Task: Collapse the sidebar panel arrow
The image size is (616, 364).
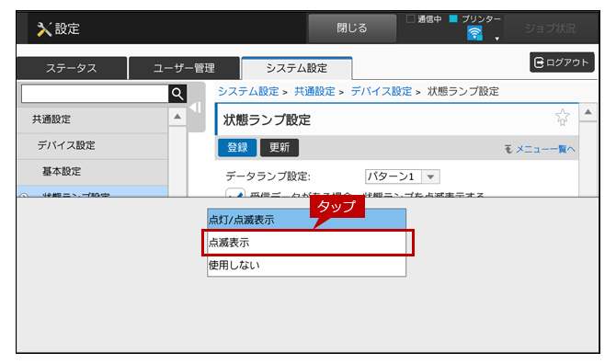Action: [x=195, y=108]
